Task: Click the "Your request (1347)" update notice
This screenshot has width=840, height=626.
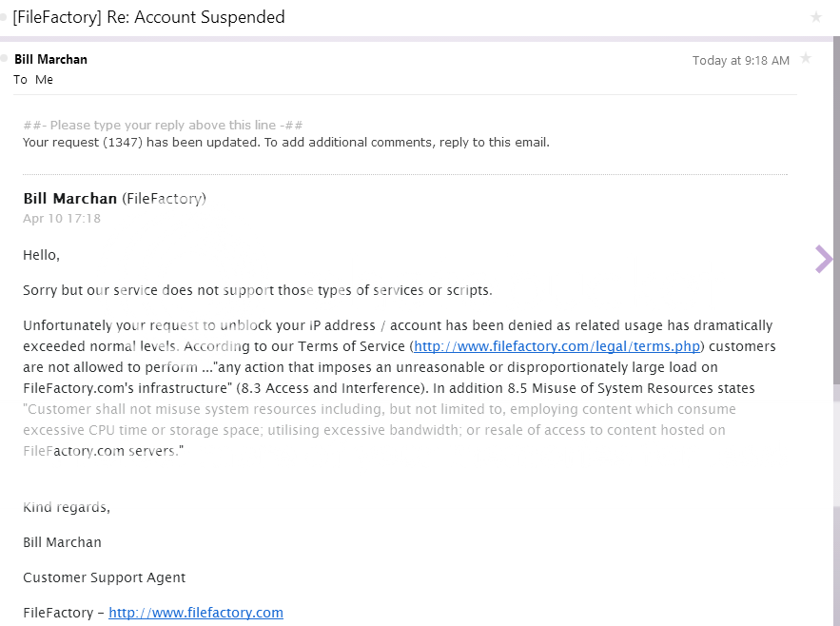Action: 285,143
